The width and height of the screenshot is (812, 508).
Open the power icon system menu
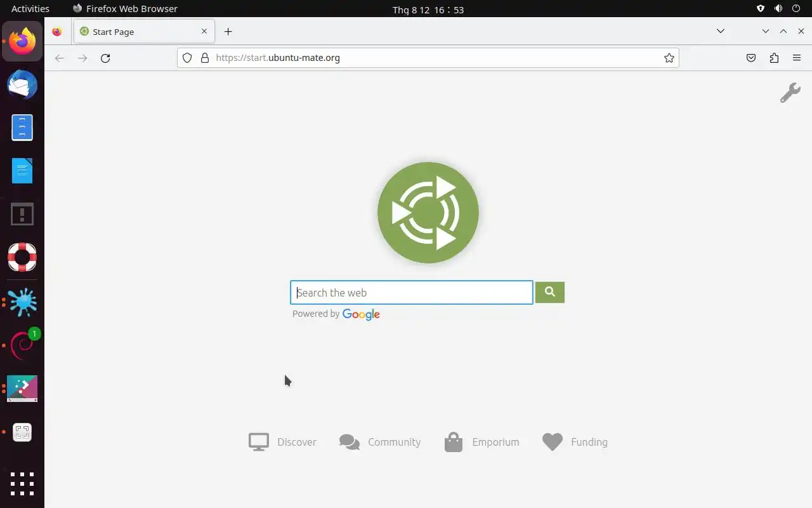click(796, 9)
